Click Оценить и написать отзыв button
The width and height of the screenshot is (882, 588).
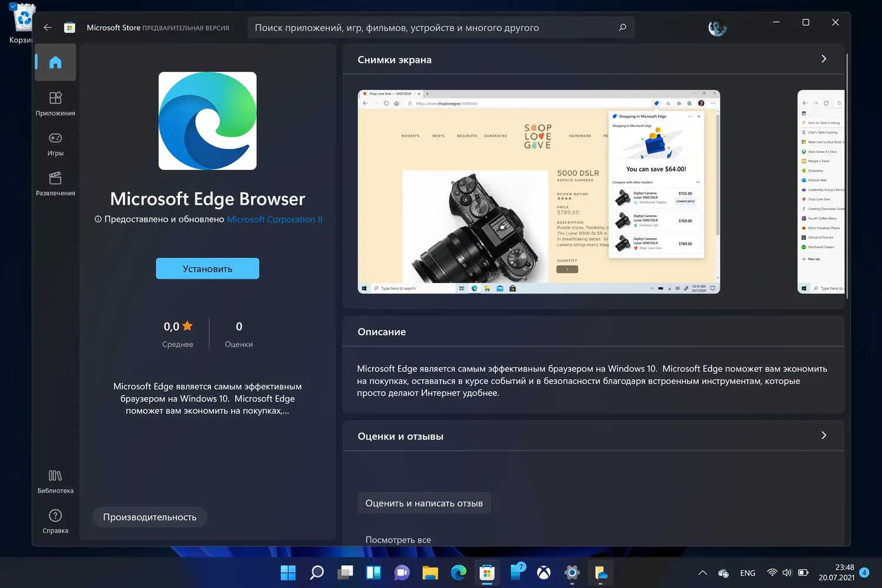[x=424, y=503]
